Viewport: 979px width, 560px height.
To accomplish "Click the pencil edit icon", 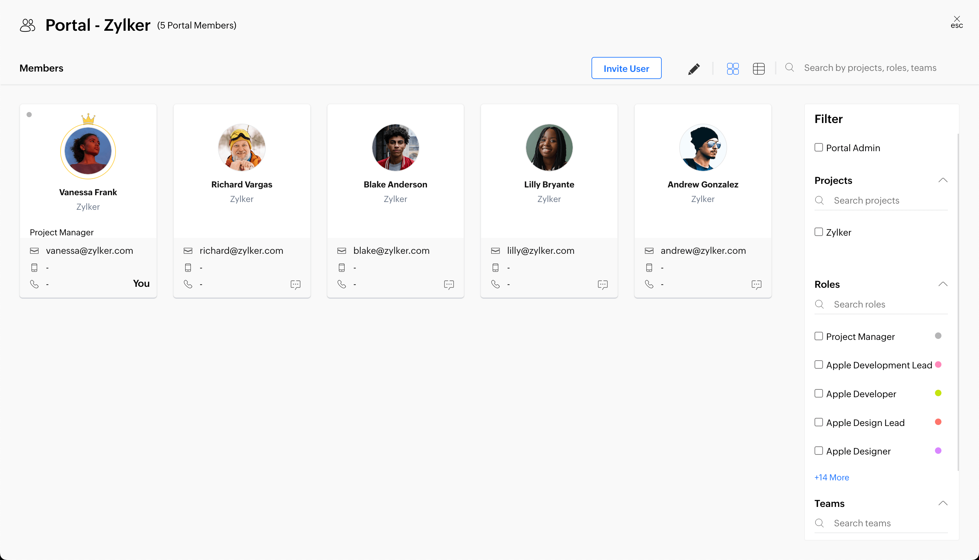I will 693,69.
